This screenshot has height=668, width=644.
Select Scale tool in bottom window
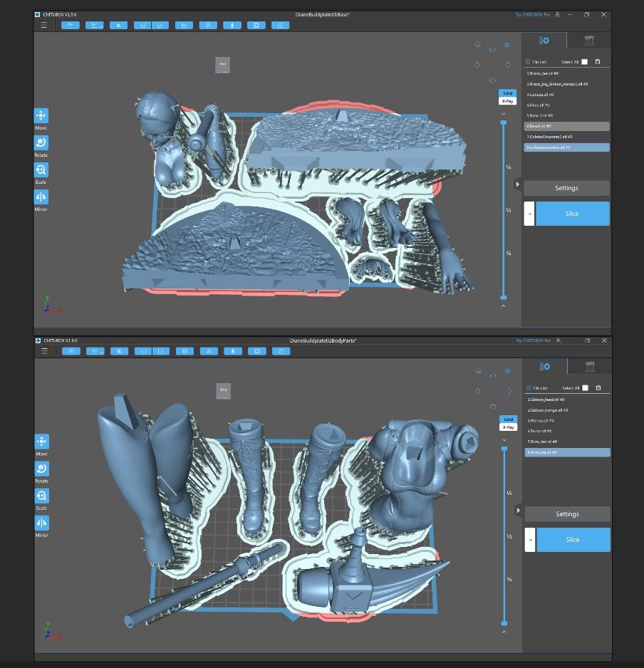click(42, 496)
